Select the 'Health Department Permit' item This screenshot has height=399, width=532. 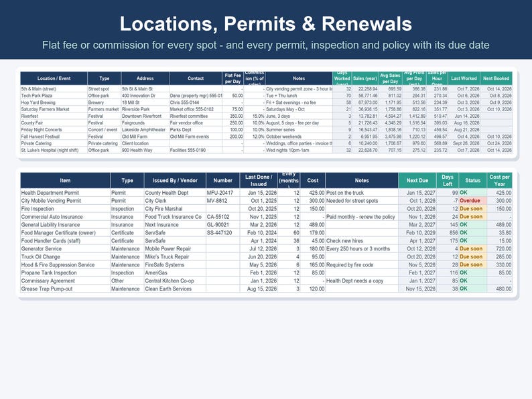click(x=65, y=193)
